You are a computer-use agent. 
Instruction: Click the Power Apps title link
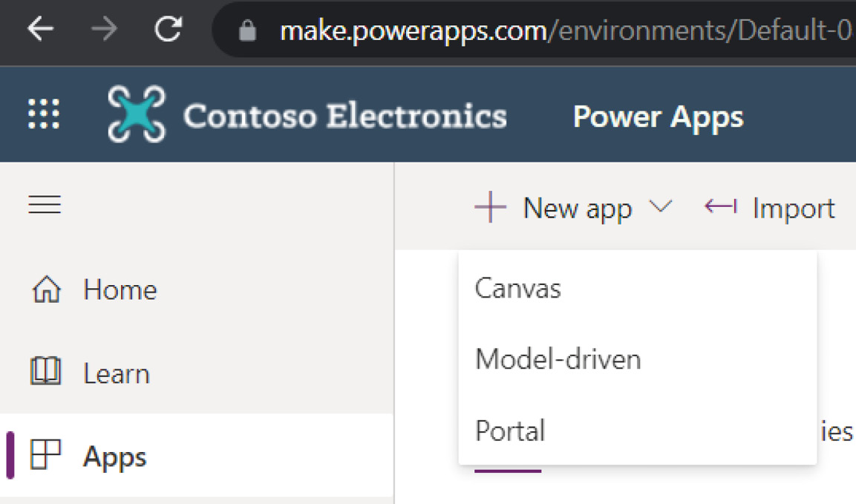(x=659, y=117)
